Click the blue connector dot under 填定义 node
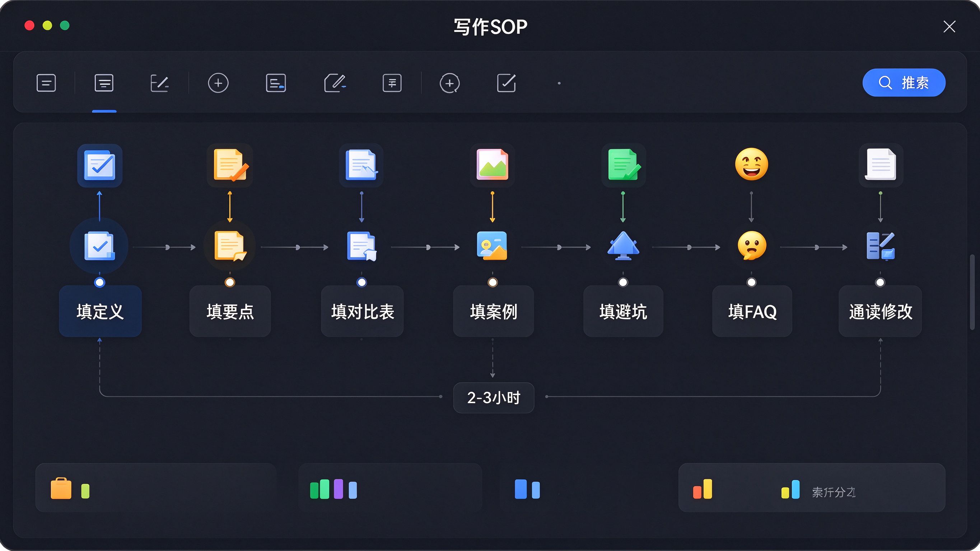The image size is (980, 551). tap(100, 283)
